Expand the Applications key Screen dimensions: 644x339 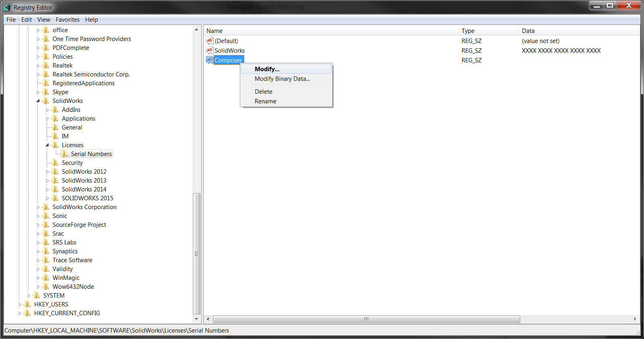(47, 119)
